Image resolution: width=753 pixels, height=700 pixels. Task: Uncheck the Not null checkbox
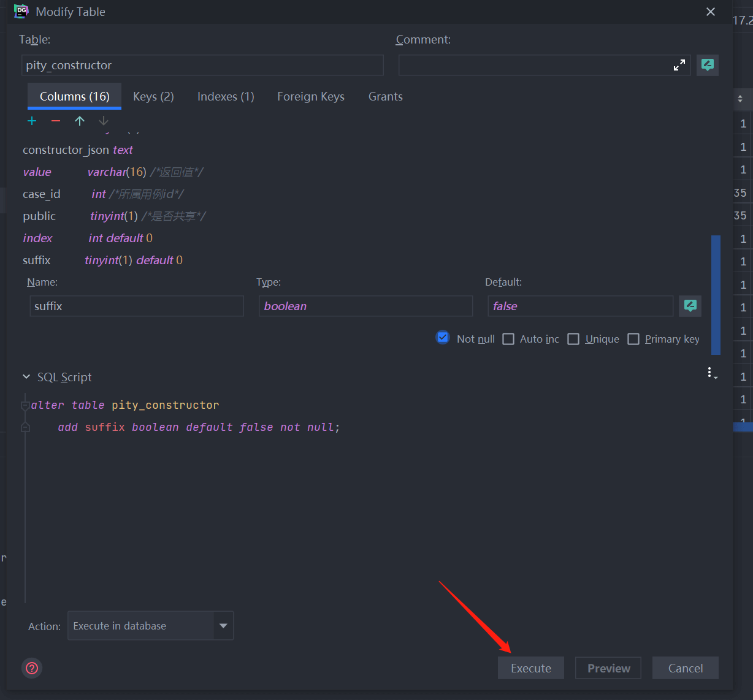click(x=443, y=338)
